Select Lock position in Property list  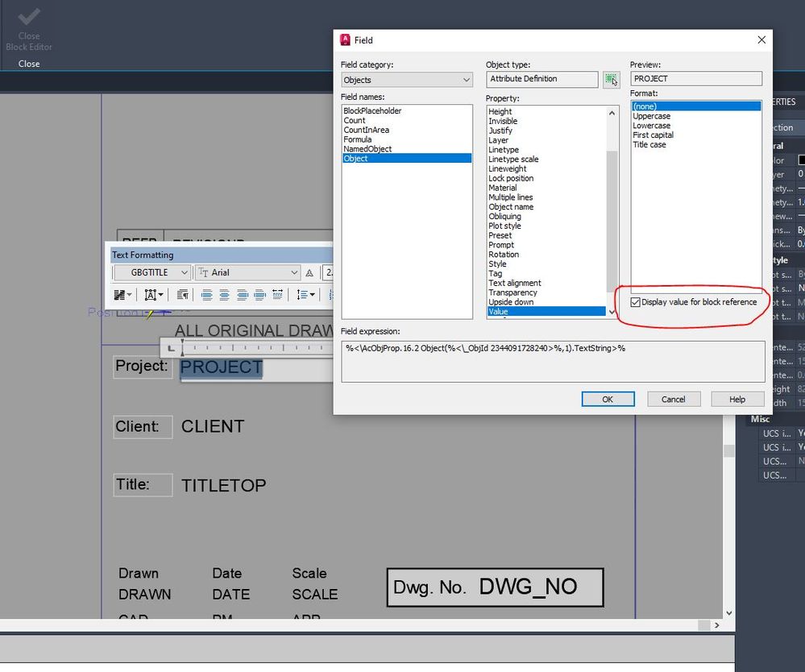511,178
